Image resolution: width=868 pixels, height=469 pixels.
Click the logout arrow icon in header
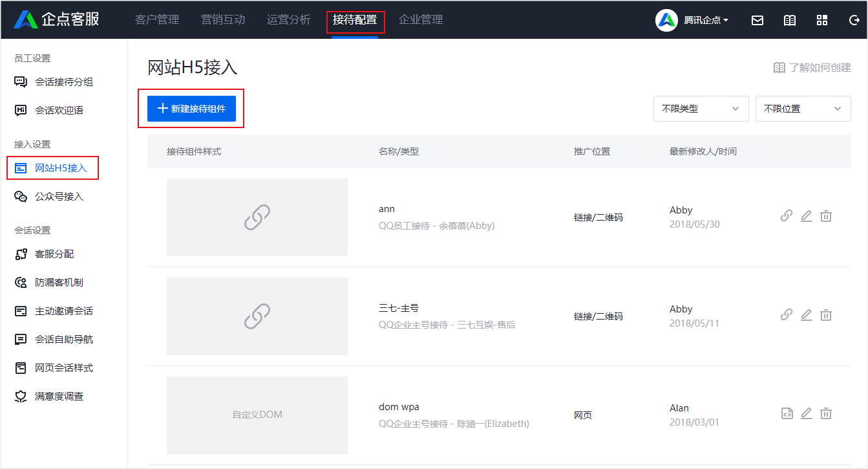854,20
